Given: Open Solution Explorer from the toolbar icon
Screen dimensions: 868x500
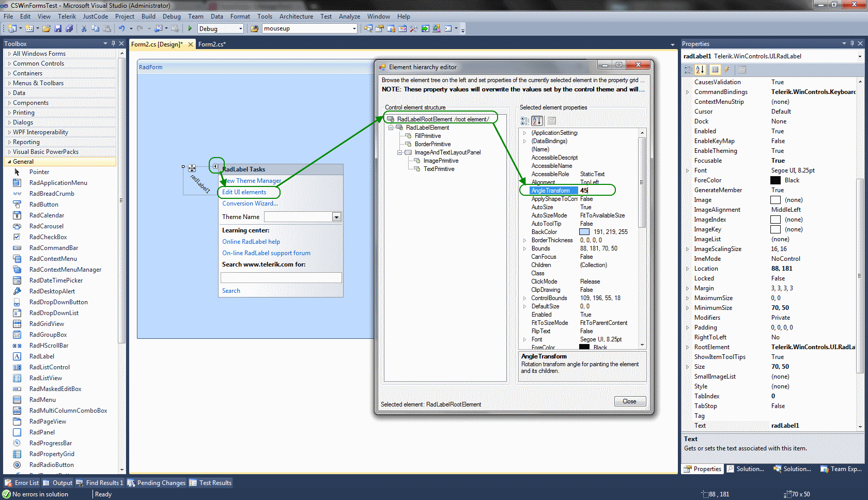Looking at the screenshot, I should point(368,28).
